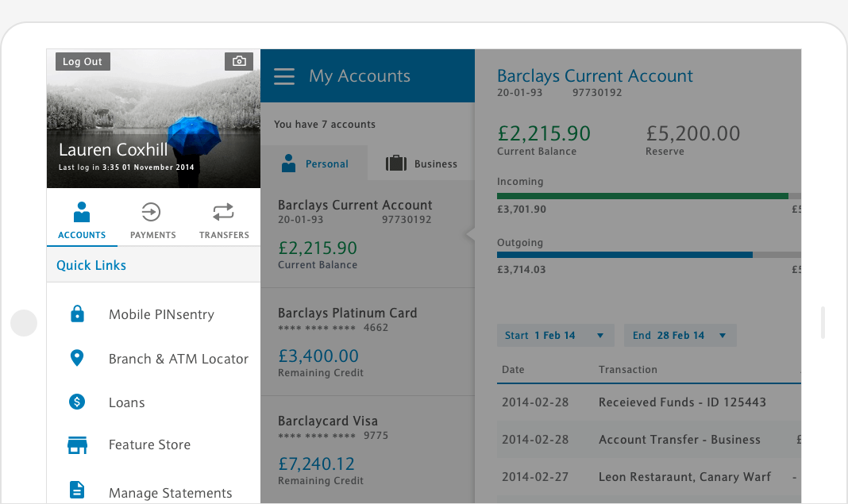
Task: Click the Accounts person icon
Action: pyautogui.click(x=82, y=212)
